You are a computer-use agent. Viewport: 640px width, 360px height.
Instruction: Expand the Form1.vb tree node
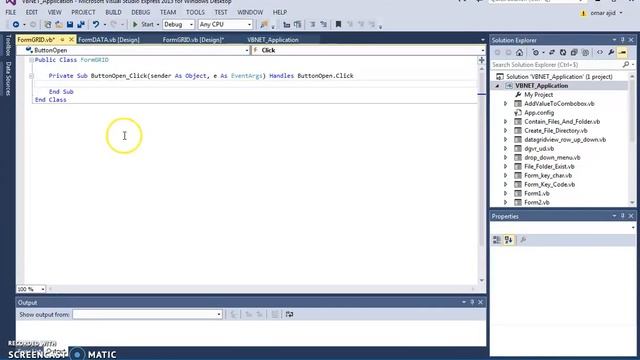(505, 193)
